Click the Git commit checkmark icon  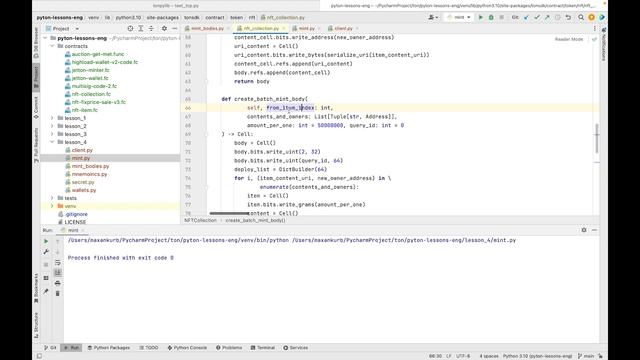point(537,18)
